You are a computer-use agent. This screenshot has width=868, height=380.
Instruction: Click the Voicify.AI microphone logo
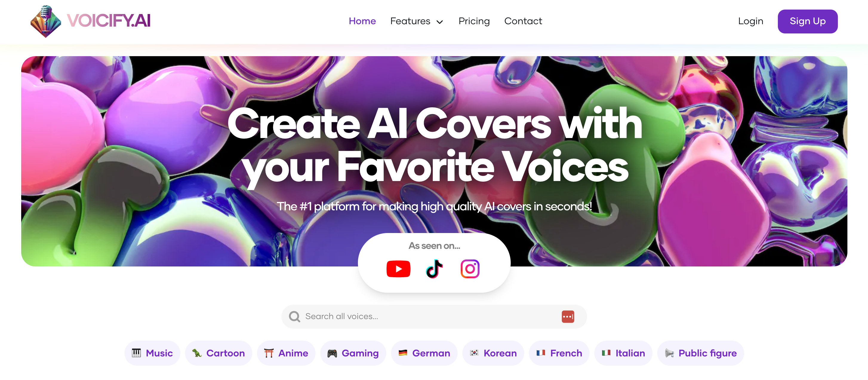(46, 21)
